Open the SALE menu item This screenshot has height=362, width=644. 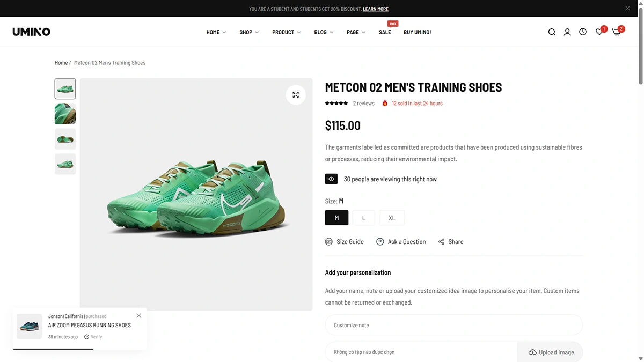click(385, 32)
